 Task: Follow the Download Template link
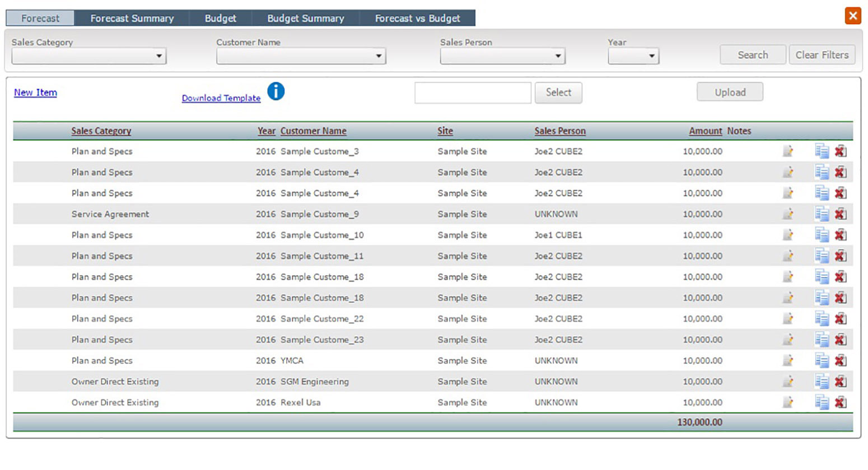(x=221, y=98)
